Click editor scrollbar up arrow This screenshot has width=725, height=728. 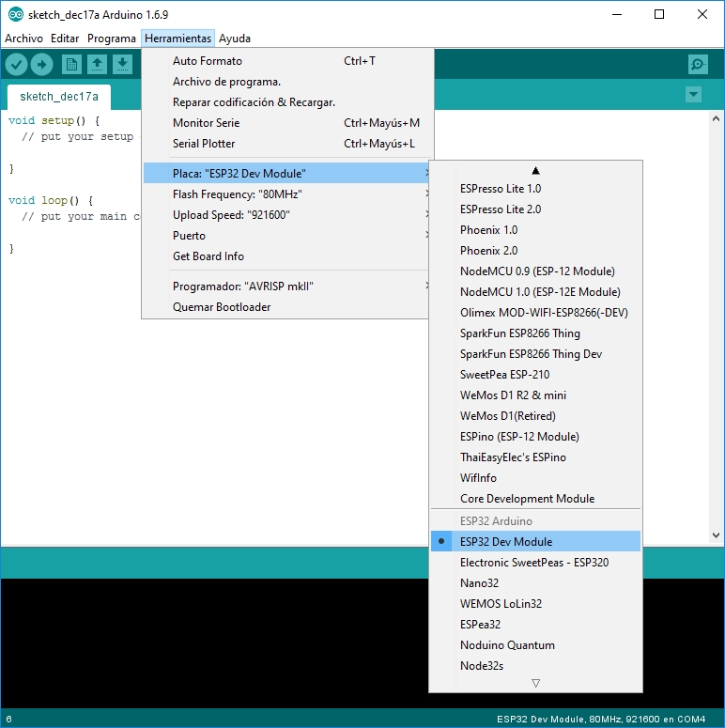pos(716,119)
